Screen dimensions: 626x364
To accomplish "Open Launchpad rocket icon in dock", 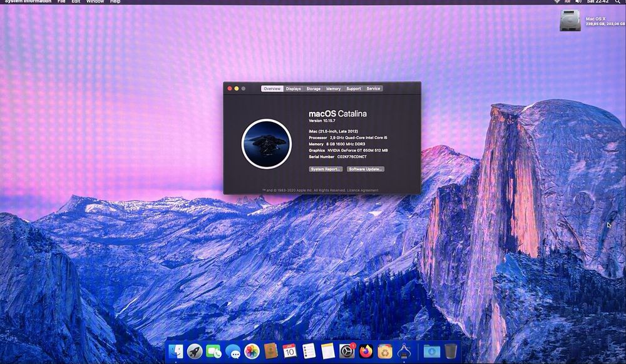I will click(x=195, y=351).
